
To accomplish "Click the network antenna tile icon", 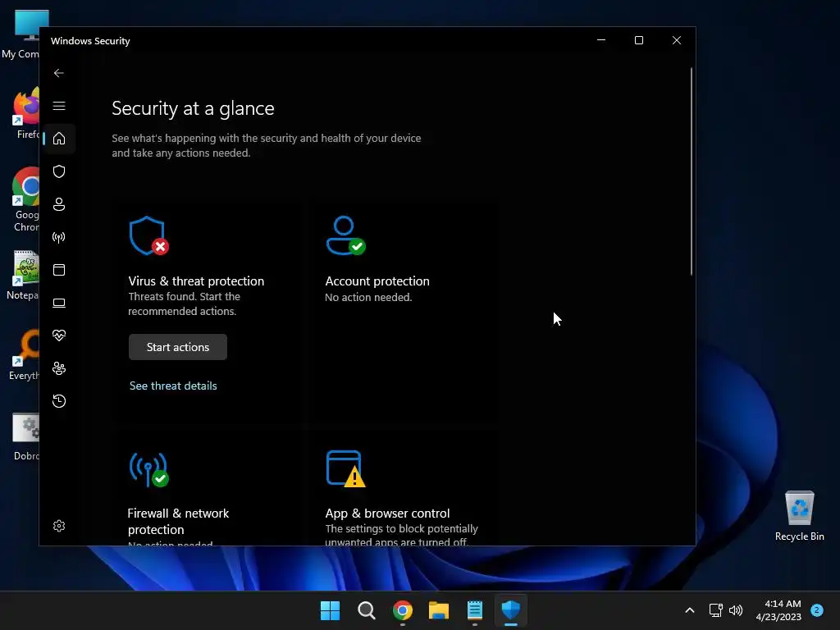I will 149,469.
